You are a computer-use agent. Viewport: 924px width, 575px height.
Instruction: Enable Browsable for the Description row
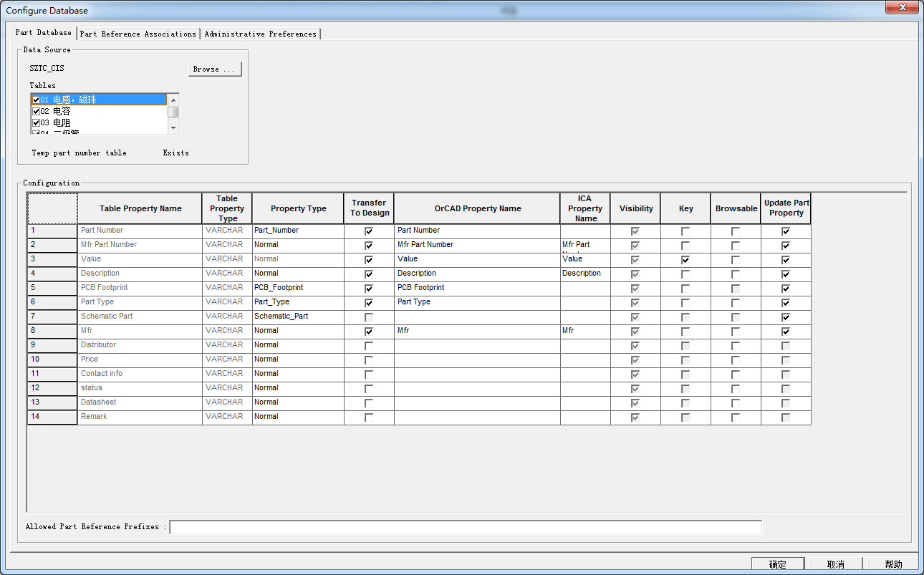click(x=736, y=274)
